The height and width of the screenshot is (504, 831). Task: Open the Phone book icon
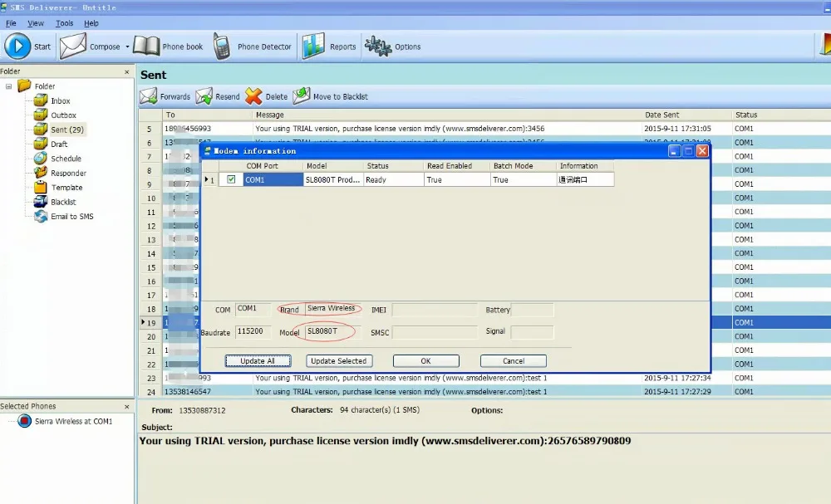[146, 46]
